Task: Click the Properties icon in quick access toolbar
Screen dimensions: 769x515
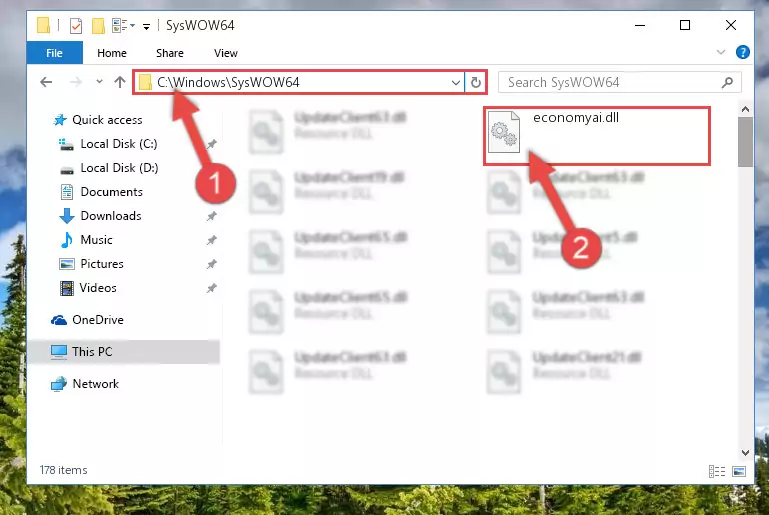Action: 76,25
